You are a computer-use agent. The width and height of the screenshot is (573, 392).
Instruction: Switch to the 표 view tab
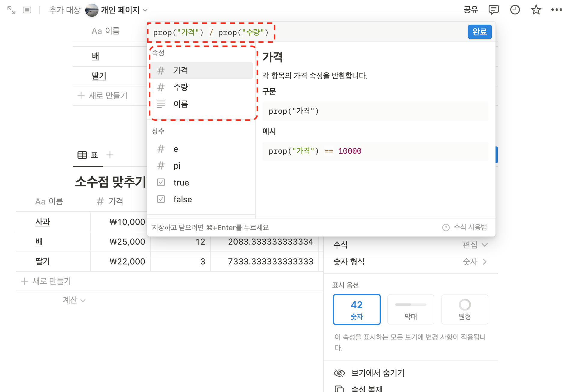(x=87, y=155)
